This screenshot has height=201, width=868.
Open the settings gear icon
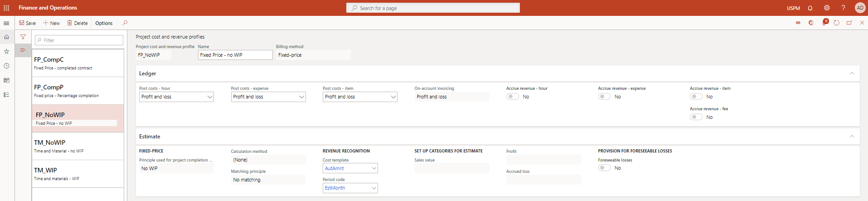(x=827, y=8)
